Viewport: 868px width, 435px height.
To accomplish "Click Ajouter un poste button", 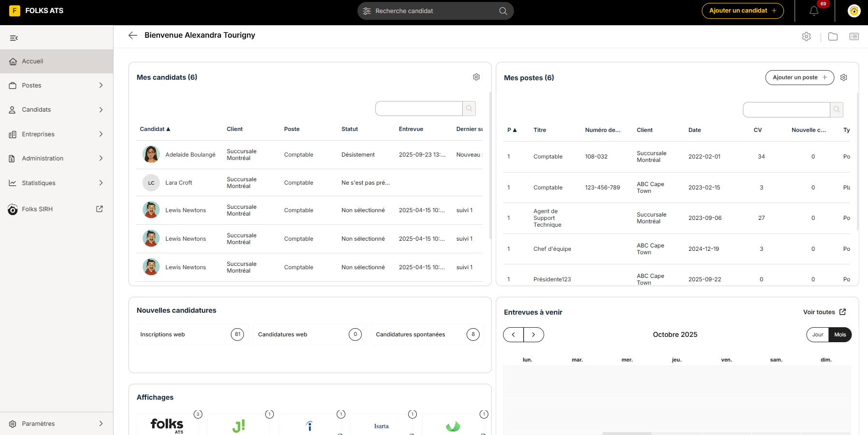I will (x=800, y=77).
